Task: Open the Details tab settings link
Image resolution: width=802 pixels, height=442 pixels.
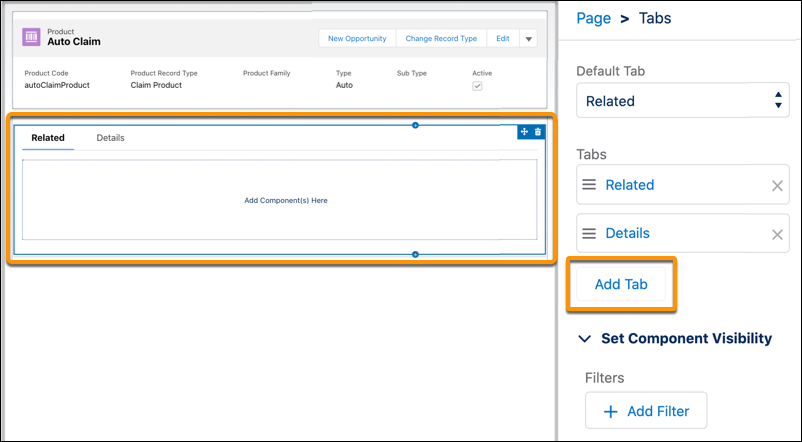Action: [x=627, y=233]
